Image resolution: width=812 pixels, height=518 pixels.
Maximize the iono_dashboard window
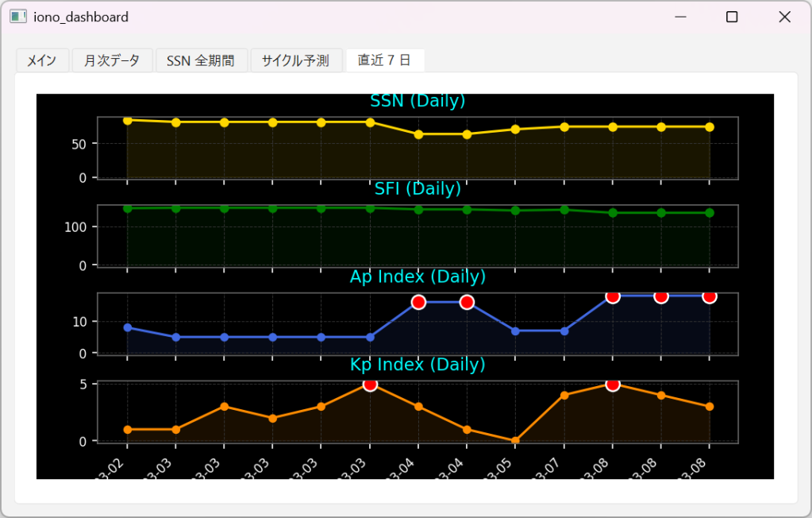732,17
